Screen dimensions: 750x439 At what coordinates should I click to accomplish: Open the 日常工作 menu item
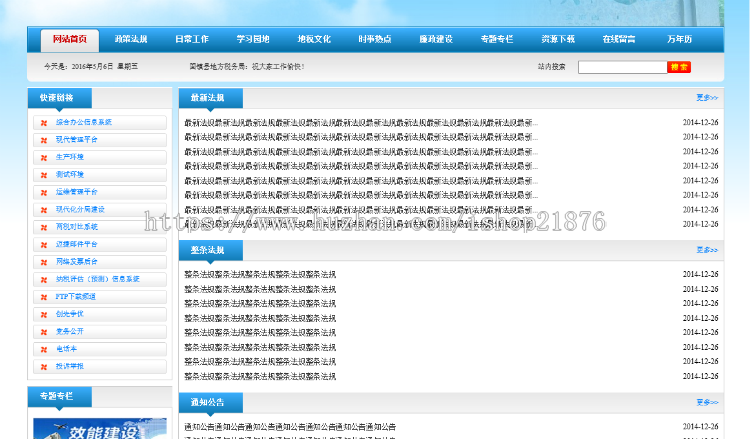192,39
